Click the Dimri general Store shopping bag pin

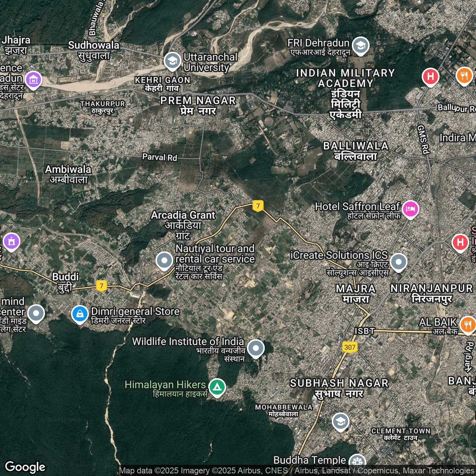[x=80, y=314]
